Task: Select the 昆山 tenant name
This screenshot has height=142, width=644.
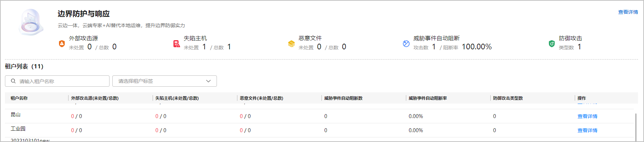Action: (x=16, y=115)
